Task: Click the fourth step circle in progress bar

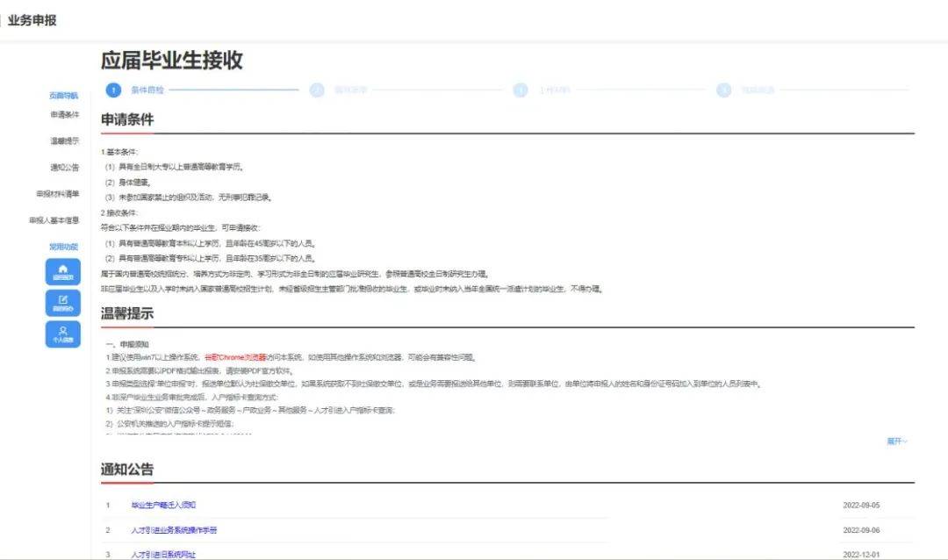Action: coord(723,90)
